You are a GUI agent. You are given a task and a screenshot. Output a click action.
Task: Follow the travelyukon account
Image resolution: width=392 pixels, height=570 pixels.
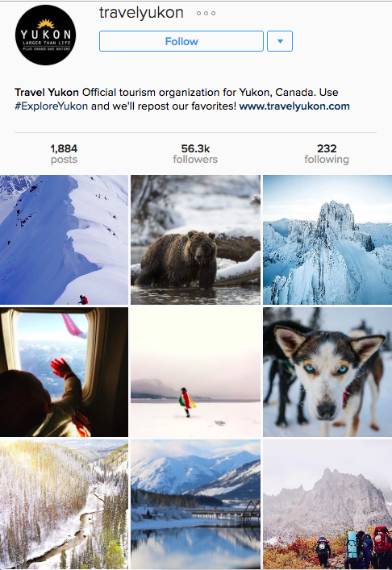click(181, 41)
